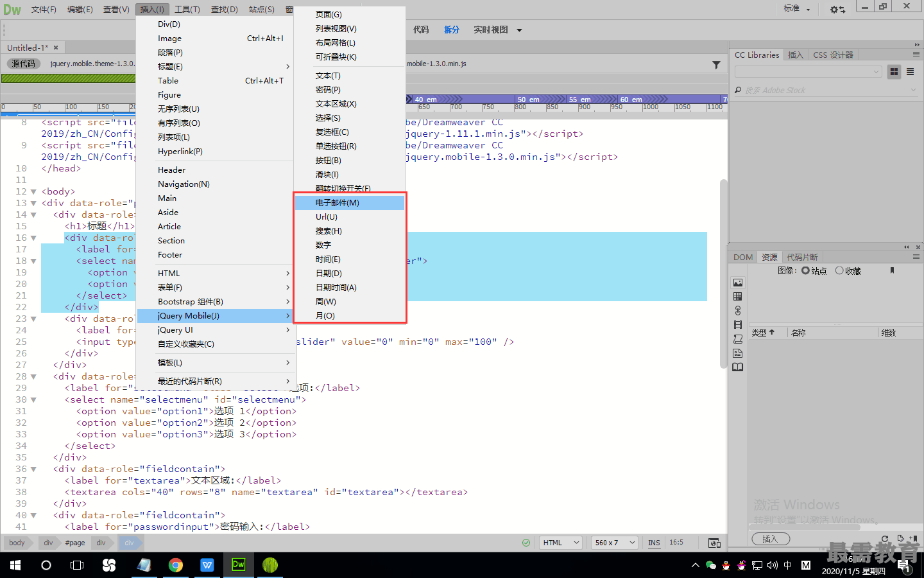The width and height of the screenshot is (924, 578).
Task: Choose Table from the insert menu
Action: tap(214, 81)
